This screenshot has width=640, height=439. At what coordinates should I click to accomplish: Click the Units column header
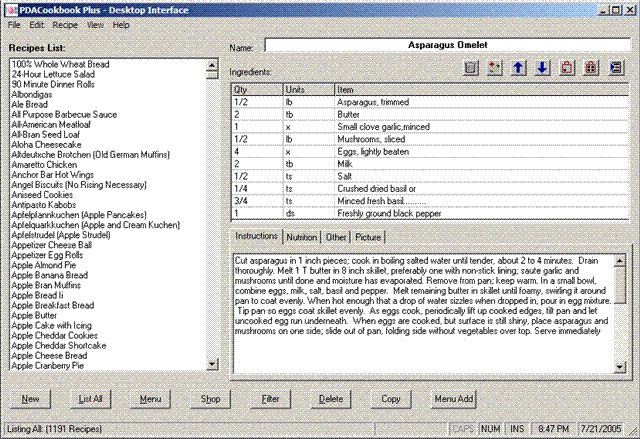(x=309, y=89)
